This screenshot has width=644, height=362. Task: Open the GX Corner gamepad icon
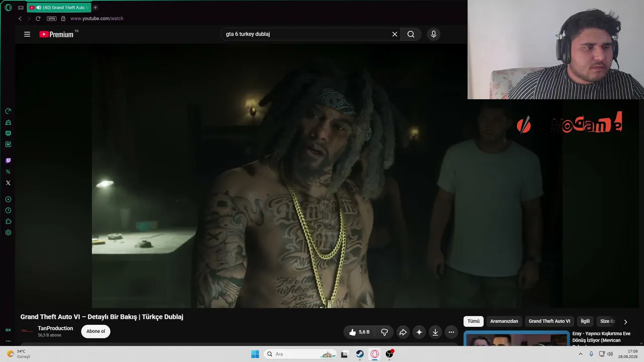21,8
